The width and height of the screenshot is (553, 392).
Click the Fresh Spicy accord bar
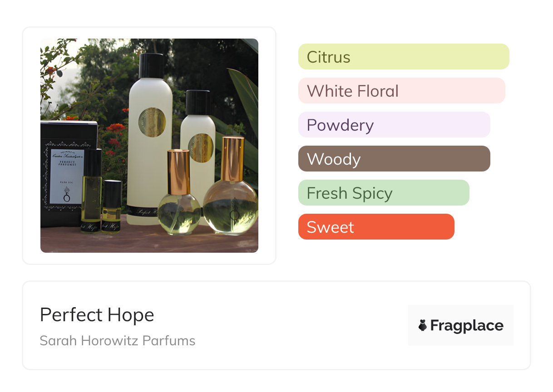[383, 193]
